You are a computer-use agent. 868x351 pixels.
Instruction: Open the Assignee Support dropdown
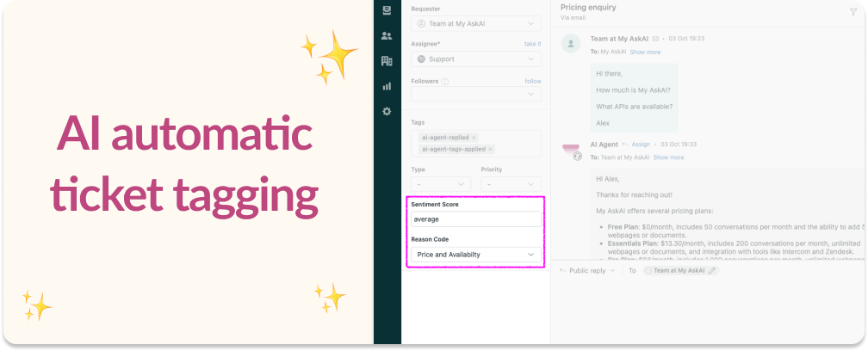(476, 59)
